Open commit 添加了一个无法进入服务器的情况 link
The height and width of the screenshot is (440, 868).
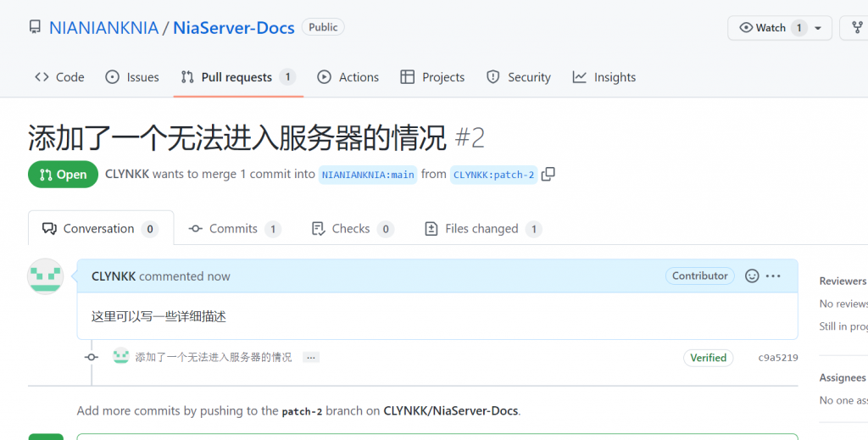213,358
